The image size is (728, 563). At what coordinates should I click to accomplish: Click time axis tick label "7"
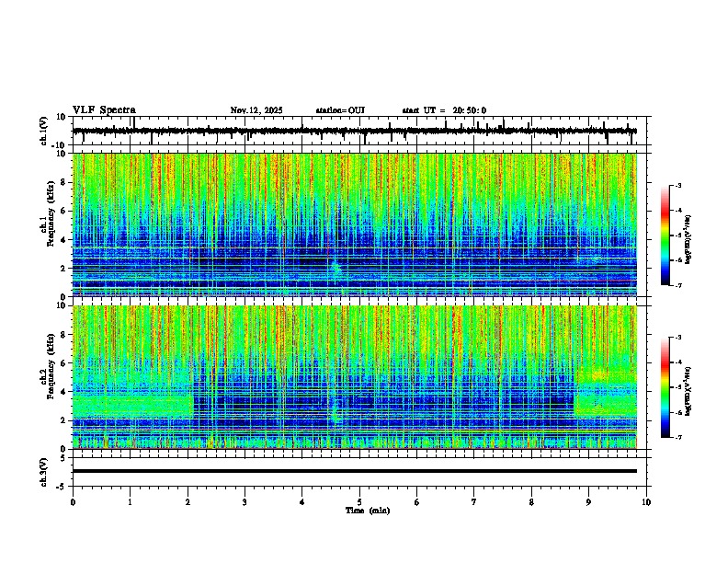pyautogui.click(x=474, y=501)
